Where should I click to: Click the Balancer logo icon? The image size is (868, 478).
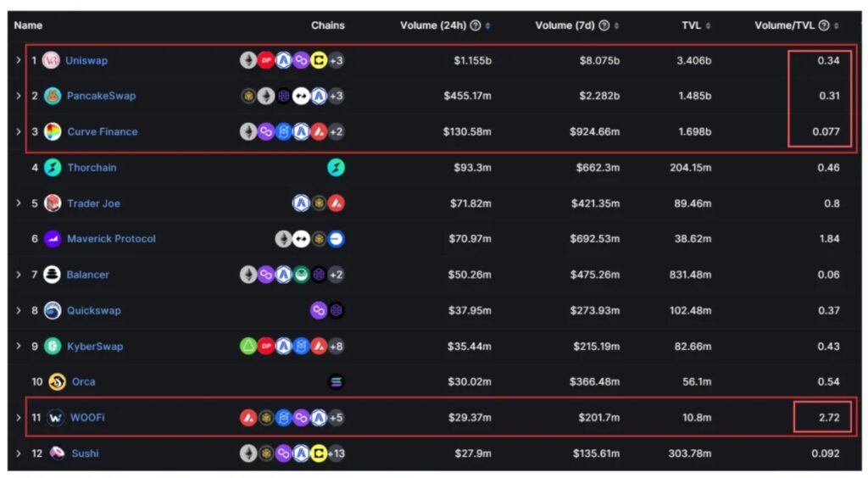click(52, 275)
